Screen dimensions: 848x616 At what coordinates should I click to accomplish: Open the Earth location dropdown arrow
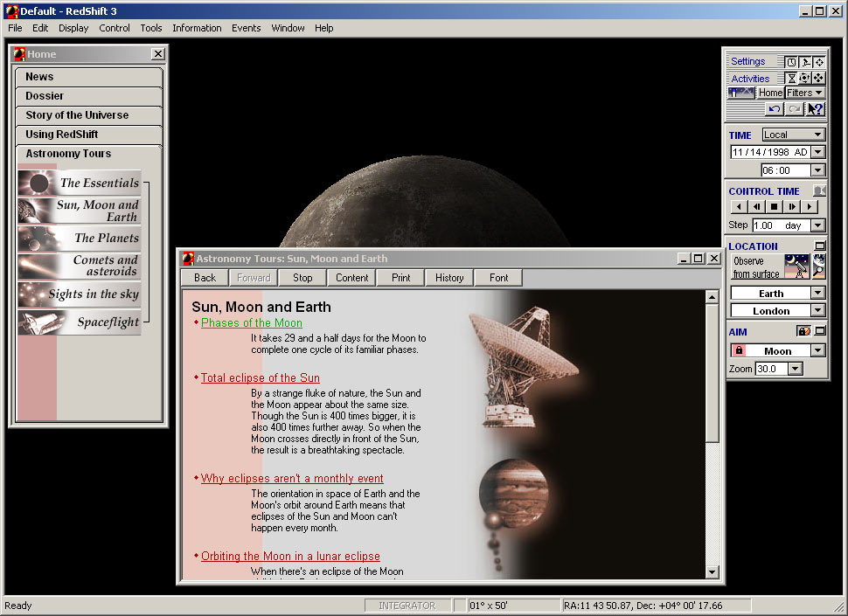pos(817,293)
